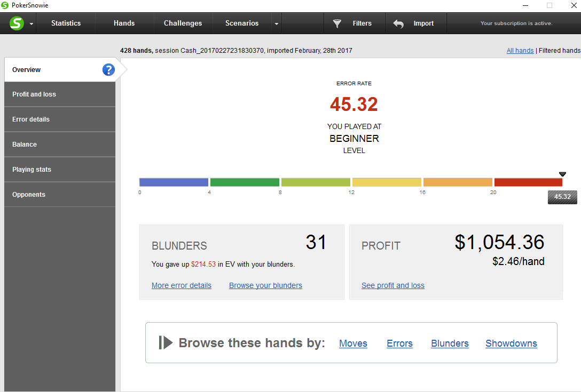Click the BEGINNER level text
Image resolution: width=581 pixels, height=392 pixels.
click(354, 139)
